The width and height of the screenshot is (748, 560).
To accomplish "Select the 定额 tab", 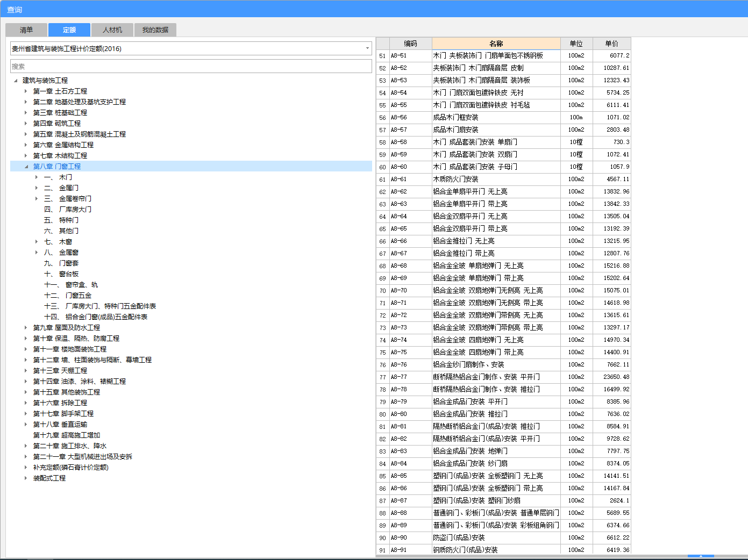I will click(69, 30).
